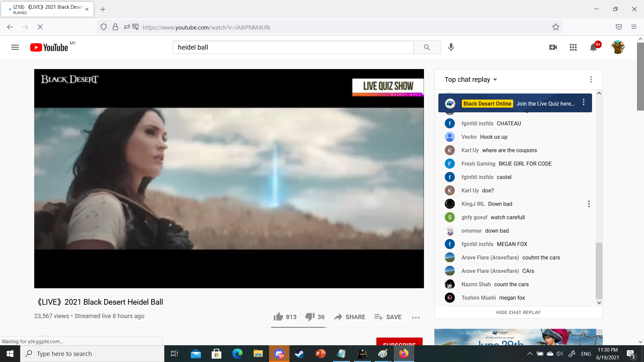This screenshot has width=644, height=362.
Task: Open notifications via the bell icon
Action: coord(593,47)
